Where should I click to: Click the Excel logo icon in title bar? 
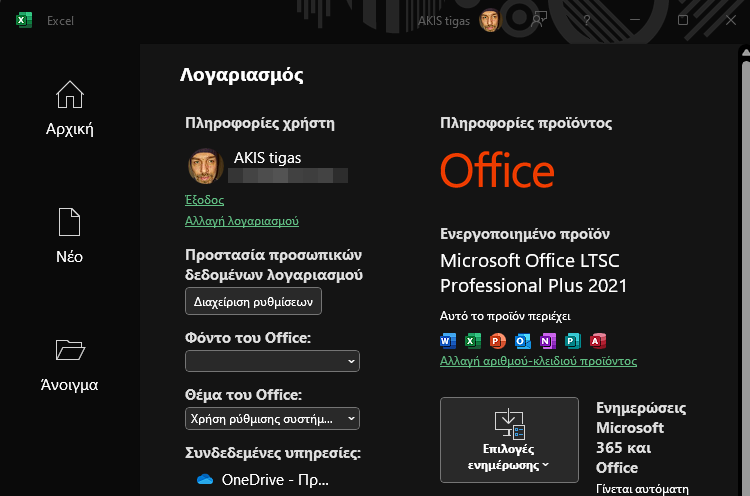[x=24, y=21]
